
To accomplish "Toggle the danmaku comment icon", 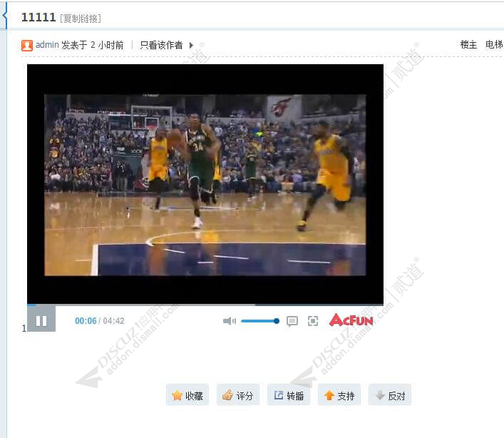I will pos(292,321).
